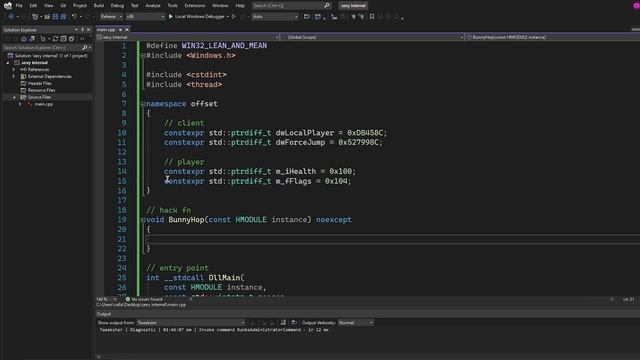This screenshot has width=640, height=360.
Task: Collapse the namespace offset code block
Action: [143, 104]
